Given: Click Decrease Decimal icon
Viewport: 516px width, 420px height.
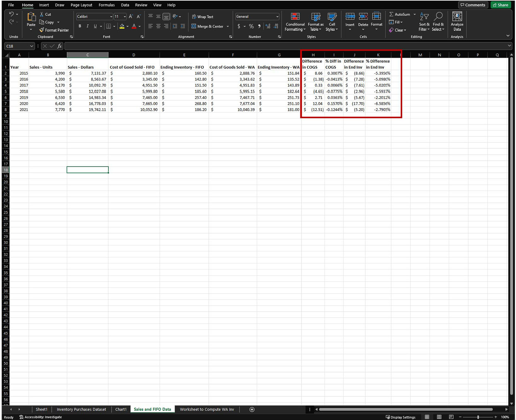Looking at the screenshot, I should click(276, 26).
